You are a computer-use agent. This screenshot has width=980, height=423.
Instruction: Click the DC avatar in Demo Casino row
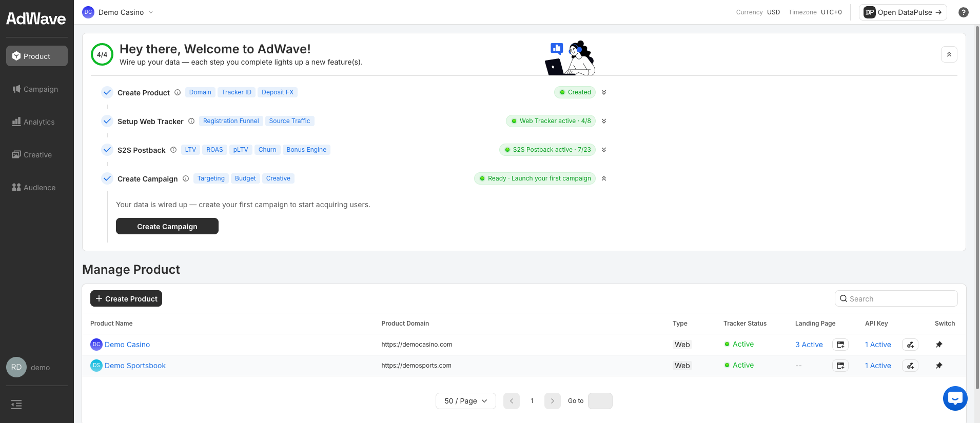coord(96,345)
